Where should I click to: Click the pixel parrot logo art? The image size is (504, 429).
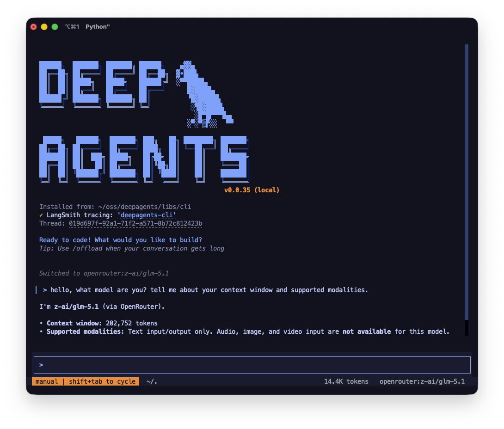(204, 94)
